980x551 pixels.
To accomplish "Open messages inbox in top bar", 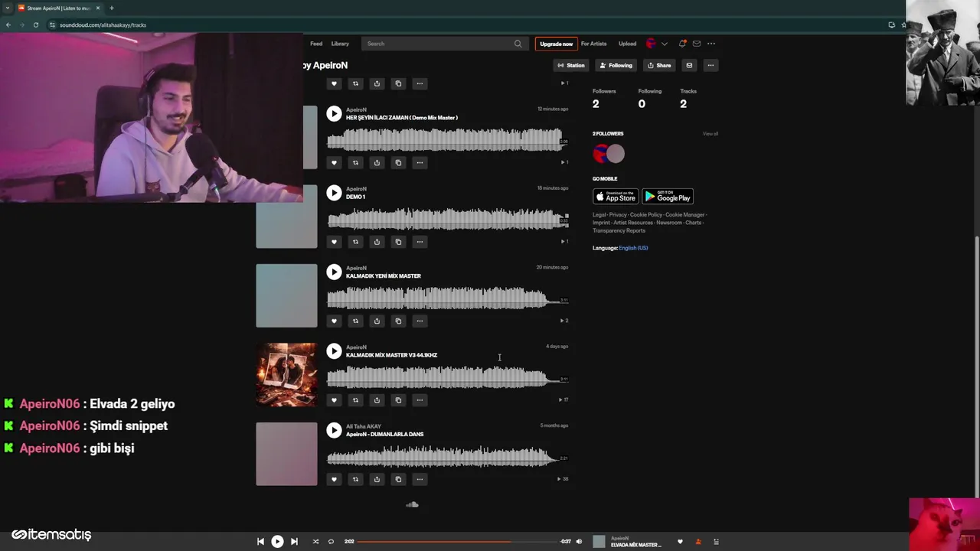I will pyautogui.click(x=697, y=44).
